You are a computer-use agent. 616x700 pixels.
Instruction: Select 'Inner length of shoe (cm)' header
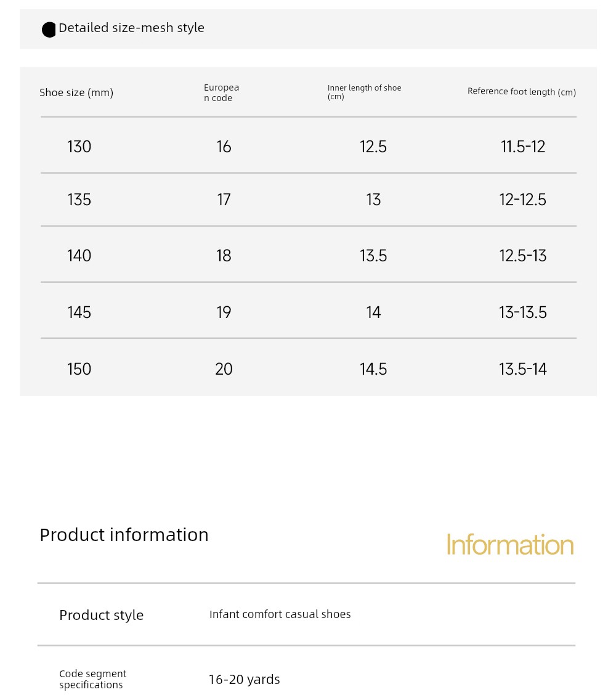click(x=364, y=92)
